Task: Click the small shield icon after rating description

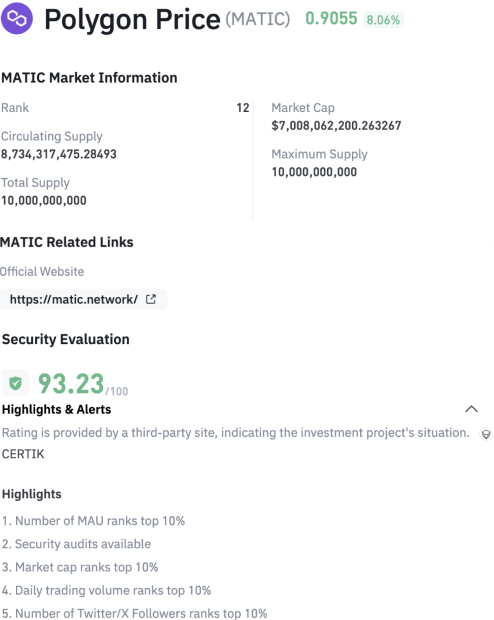Action: (486, 434)
